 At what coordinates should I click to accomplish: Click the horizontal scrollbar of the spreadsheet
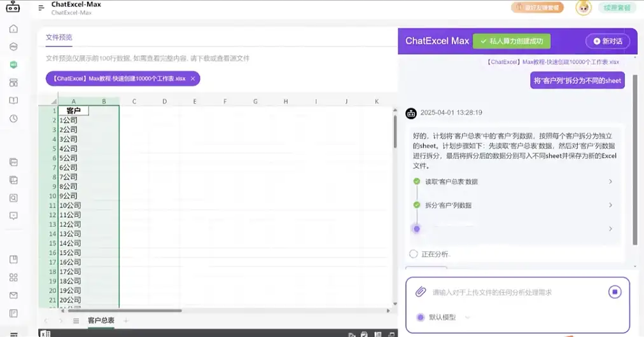123,311
